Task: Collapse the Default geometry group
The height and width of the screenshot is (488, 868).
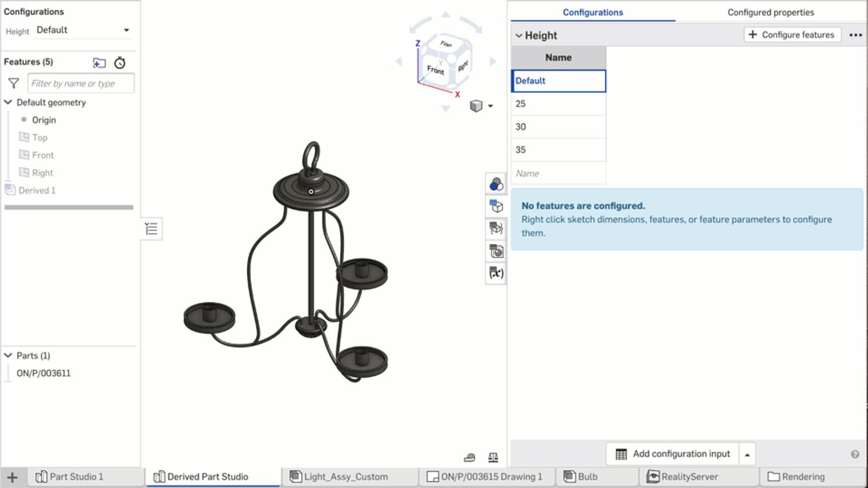Action: point(8,102)
